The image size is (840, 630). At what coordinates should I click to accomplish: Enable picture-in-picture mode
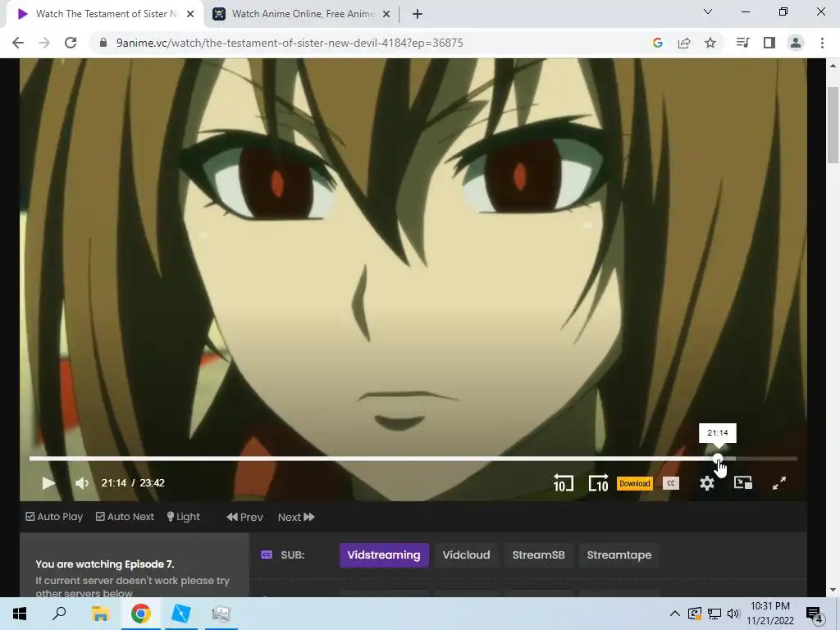pos(743,482)
